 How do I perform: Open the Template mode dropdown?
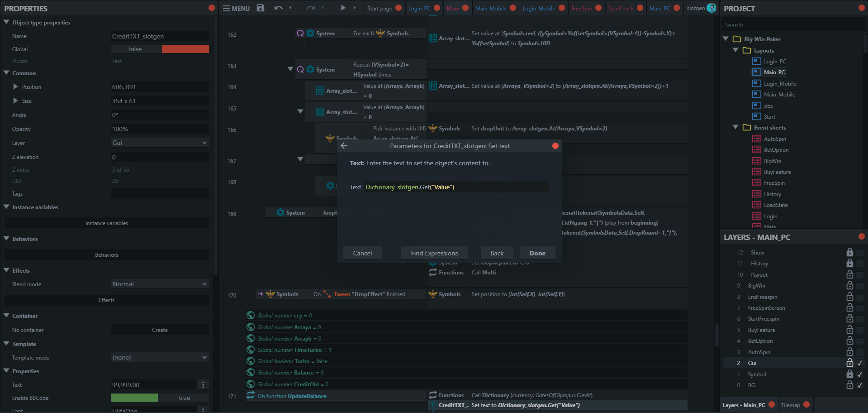tap(160, 357)
